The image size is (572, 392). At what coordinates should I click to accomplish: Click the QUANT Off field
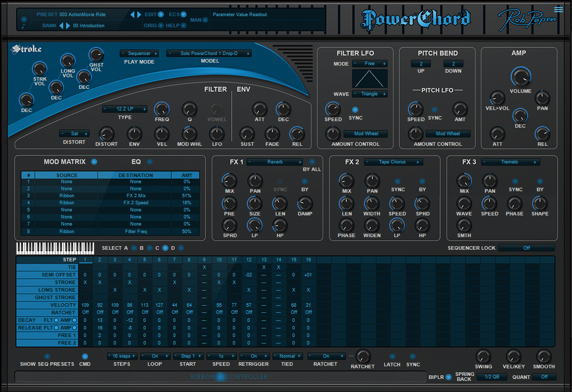pos(544,377)
